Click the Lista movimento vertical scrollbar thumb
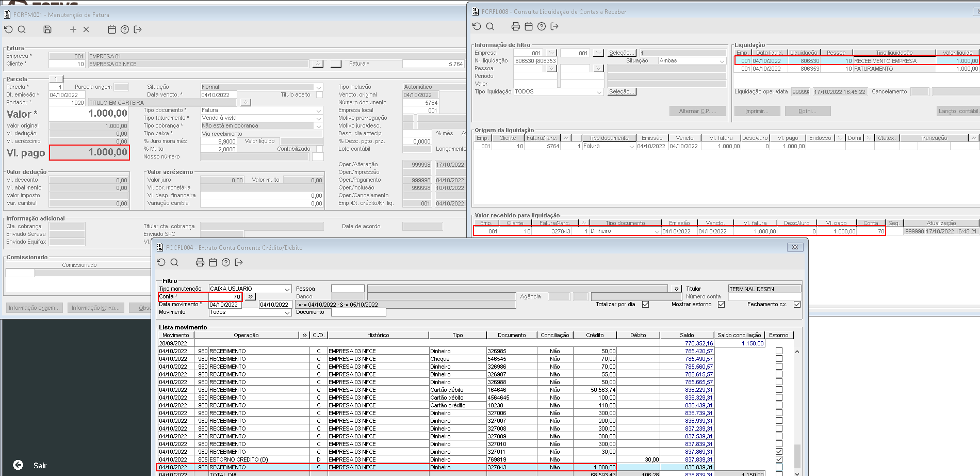This screenshot has width=980, height=476. (x=797, y=456)
